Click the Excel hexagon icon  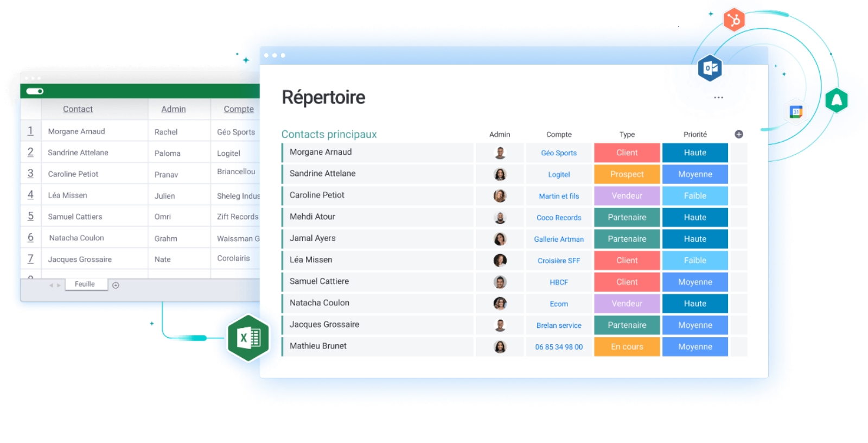pyautogui.click(x=248, y=338)
